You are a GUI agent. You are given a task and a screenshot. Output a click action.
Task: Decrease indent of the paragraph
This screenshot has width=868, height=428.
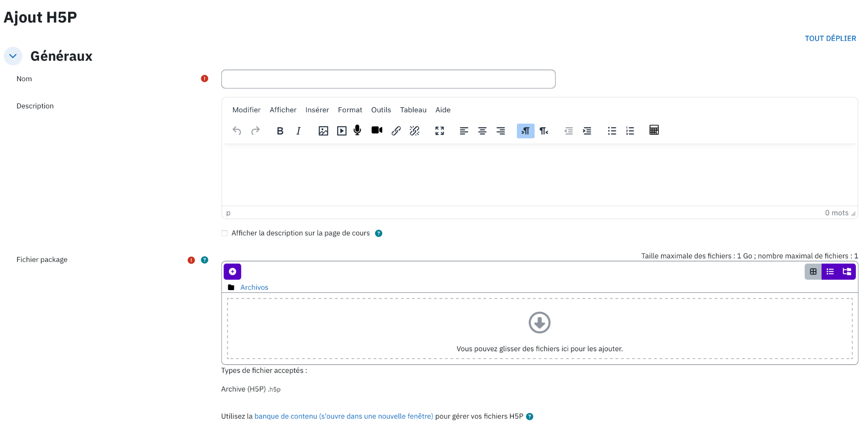[x=569, y=131]
